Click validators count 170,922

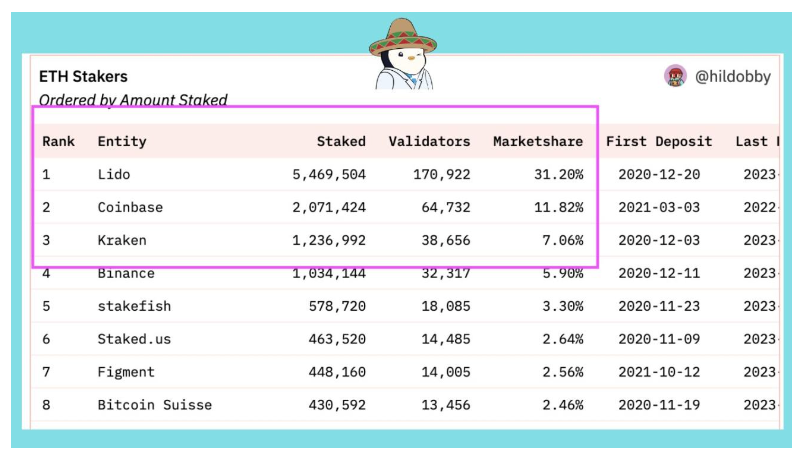tap(442, 174)
